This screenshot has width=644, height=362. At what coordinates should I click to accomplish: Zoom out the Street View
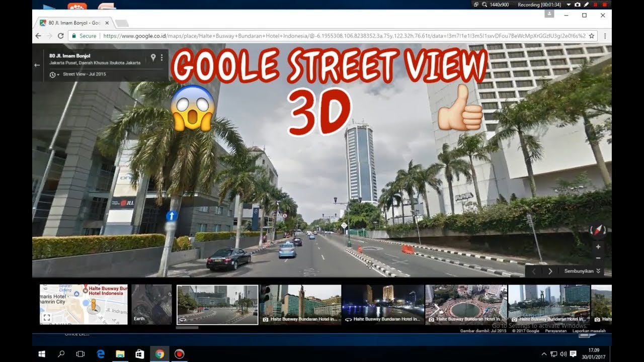tap(598, 258)
